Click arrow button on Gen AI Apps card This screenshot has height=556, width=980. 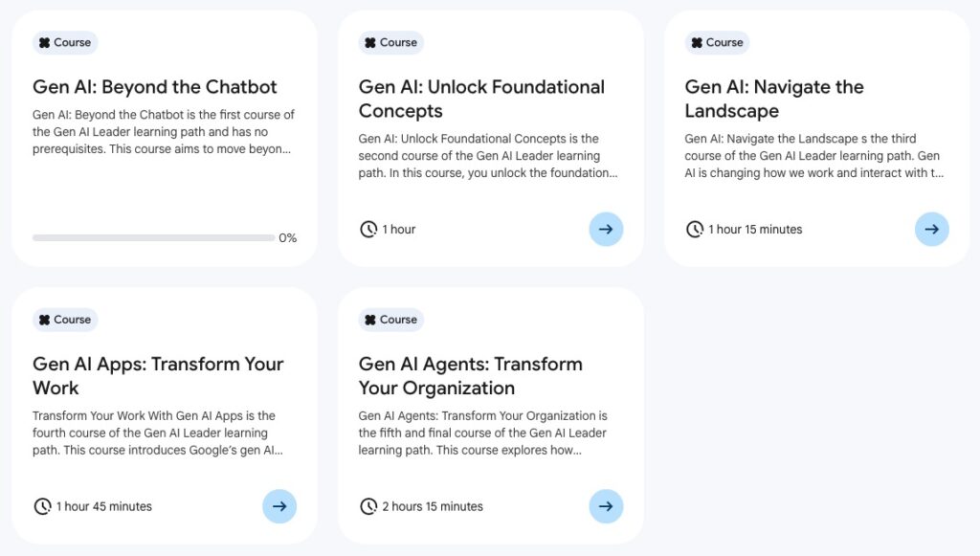pyautogui.click(x=279, y=506)
